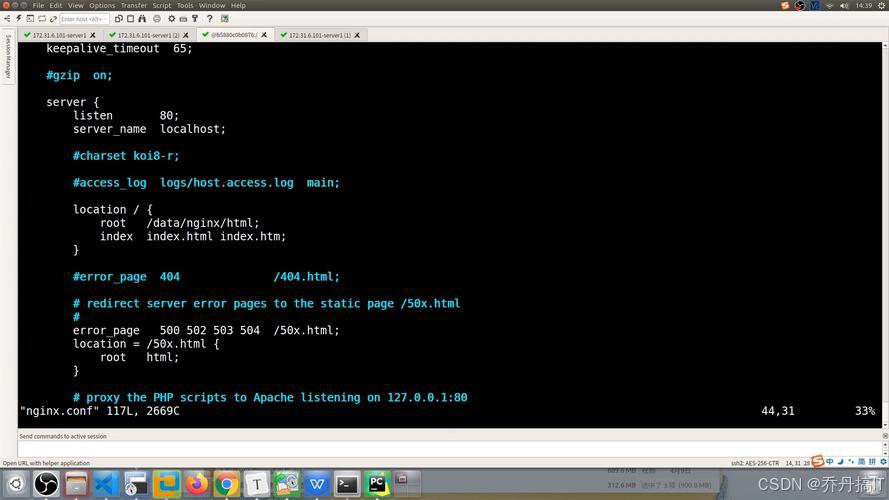Switch to the 172.31.6.101-server1 (2) tab
The height and width of the screenshot is (500, 889).
[148, 35]
